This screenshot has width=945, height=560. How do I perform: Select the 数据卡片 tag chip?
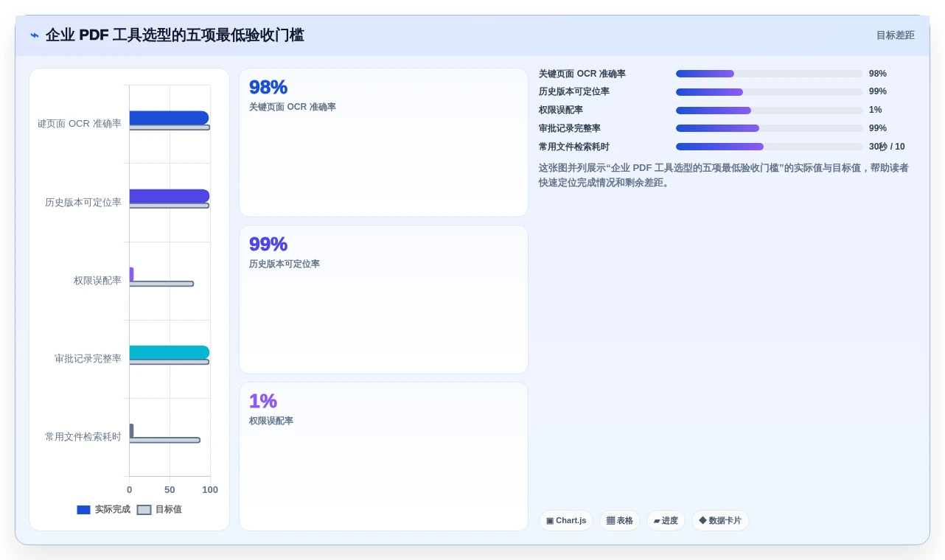coord(720,520)
